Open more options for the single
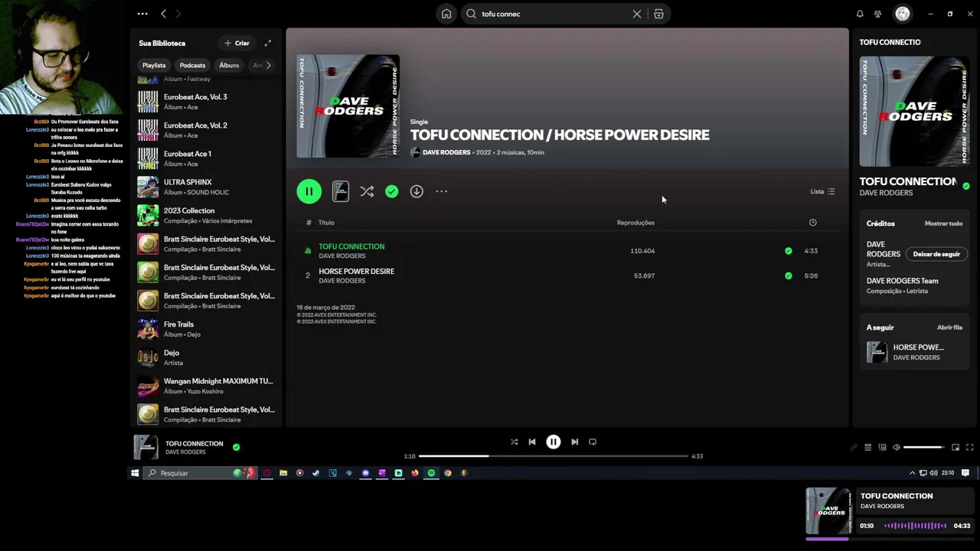 (x=441, y=191)
